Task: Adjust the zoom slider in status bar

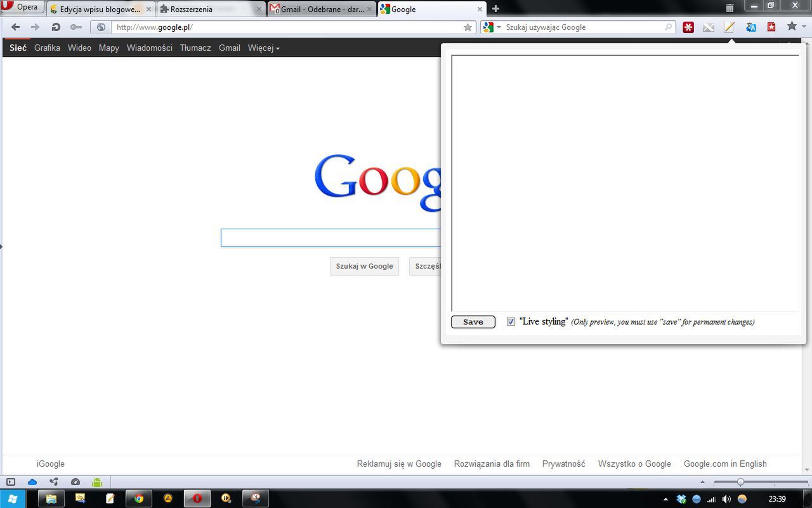Action: tap(740, 483)
